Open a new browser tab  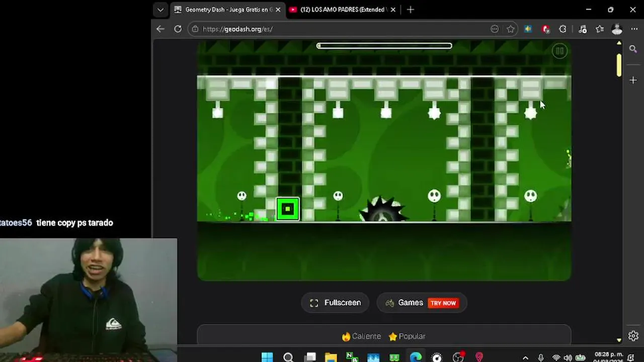(410, 10)
